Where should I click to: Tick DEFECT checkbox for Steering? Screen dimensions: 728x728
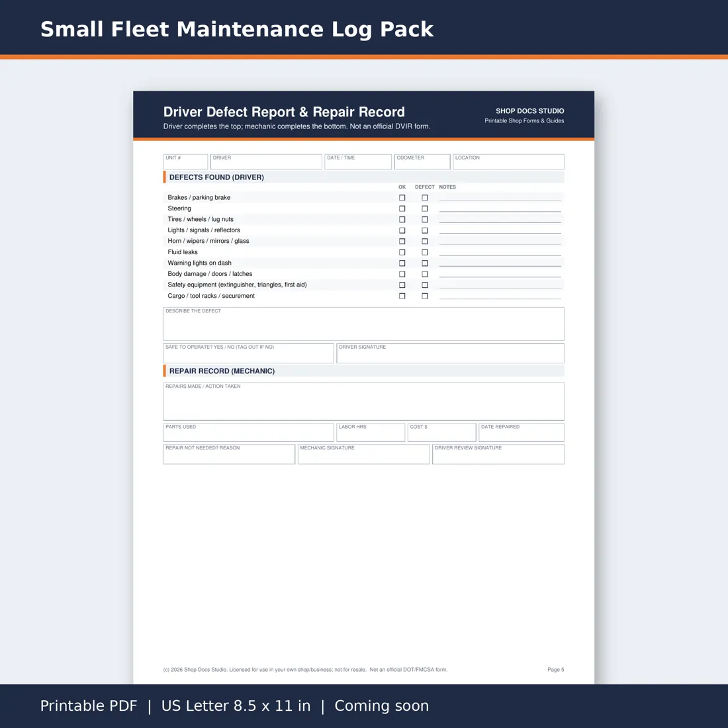425,208
